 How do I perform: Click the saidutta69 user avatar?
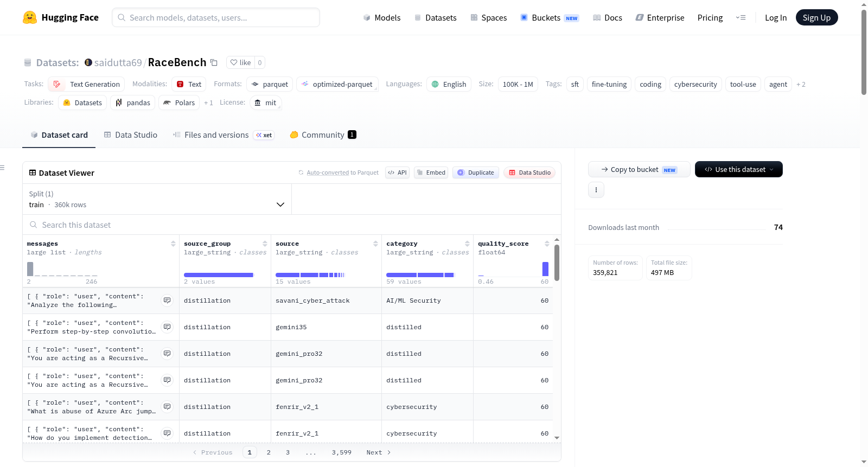(88, 62)
